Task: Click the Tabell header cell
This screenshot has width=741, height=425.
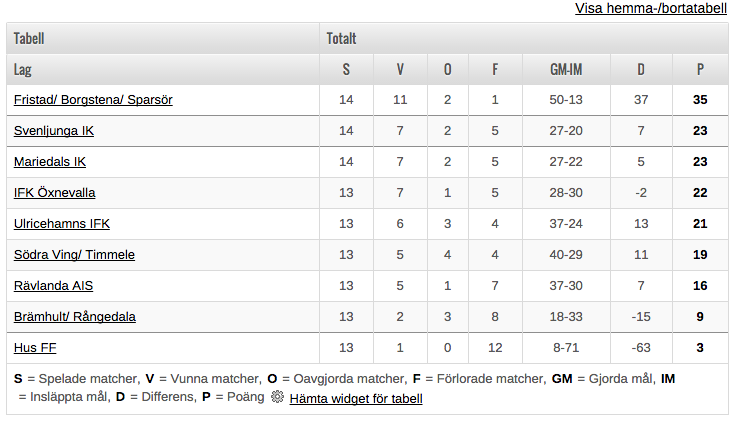Action: pos(163,38)
